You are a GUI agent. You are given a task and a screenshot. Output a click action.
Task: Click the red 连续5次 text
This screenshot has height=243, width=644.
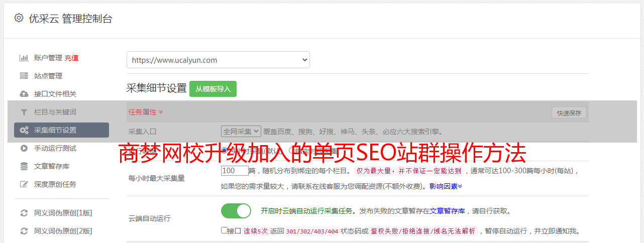[256, 231]
